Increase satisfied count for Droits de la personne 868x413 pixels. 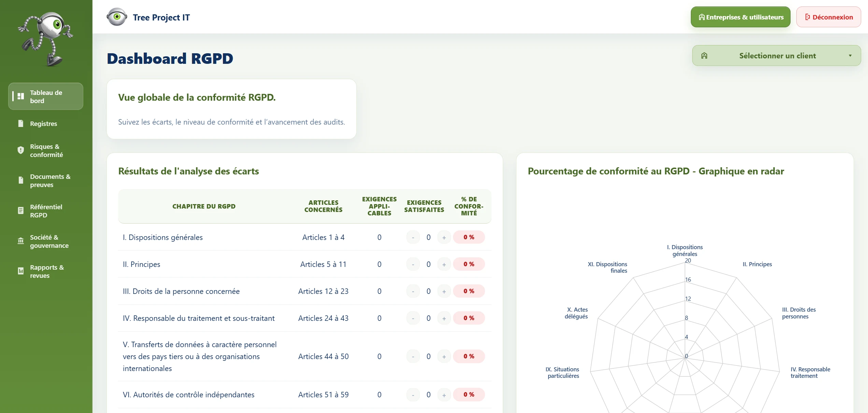(x=444, y=291)
